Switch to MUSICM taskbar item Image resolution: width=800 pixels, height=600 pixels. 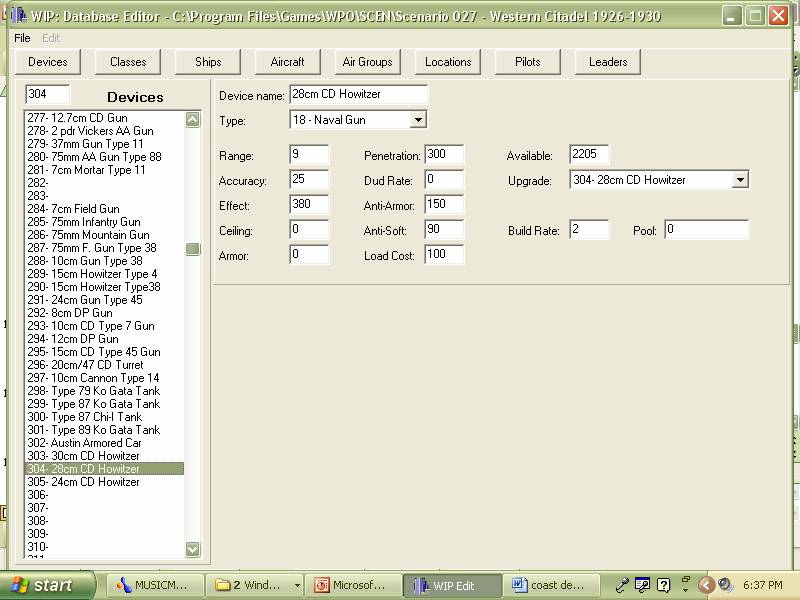154,585
